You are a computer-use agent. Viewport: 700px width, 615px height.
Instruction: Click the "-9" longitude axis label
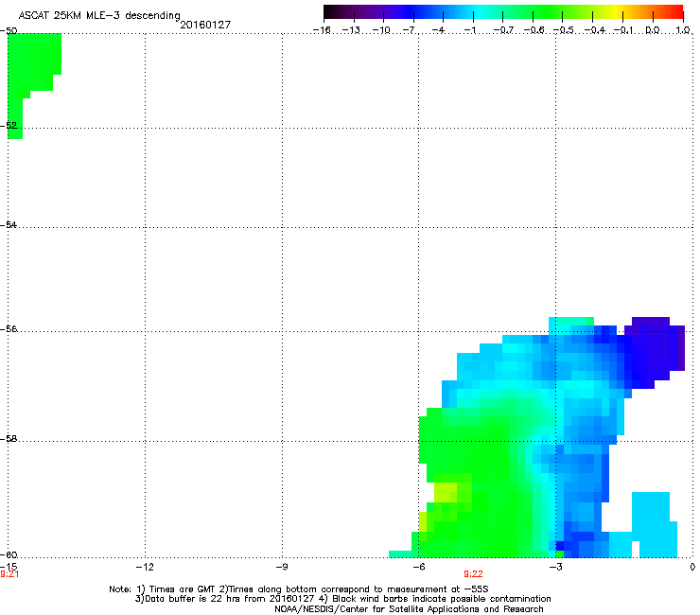pyautogui.click(x=281, y=567)
